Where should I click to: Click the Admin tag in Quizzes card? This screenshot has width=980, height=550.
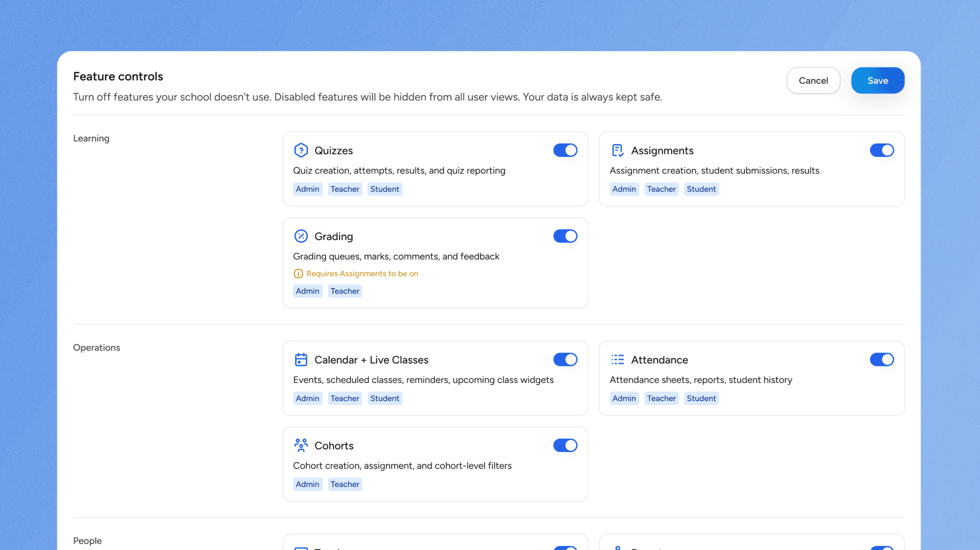click(x=307, y=189)
